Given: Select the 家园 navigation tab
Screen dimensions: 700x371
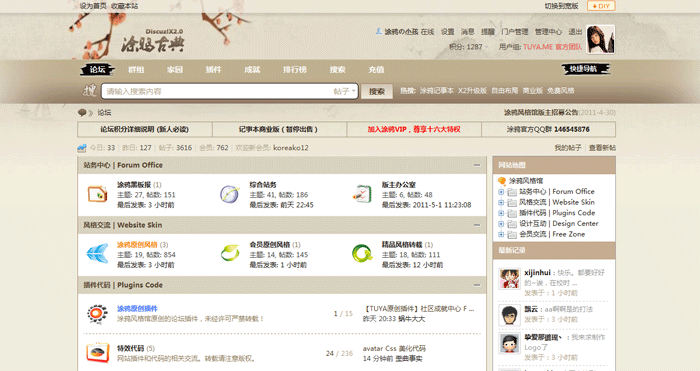Looking at the screenshot, I should tap(175, 70).
